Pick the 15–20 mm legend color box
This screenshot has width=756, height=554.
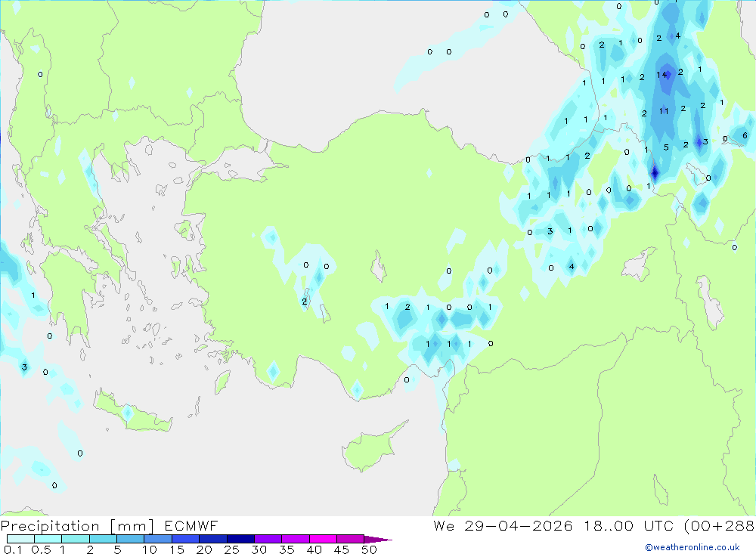186,539
